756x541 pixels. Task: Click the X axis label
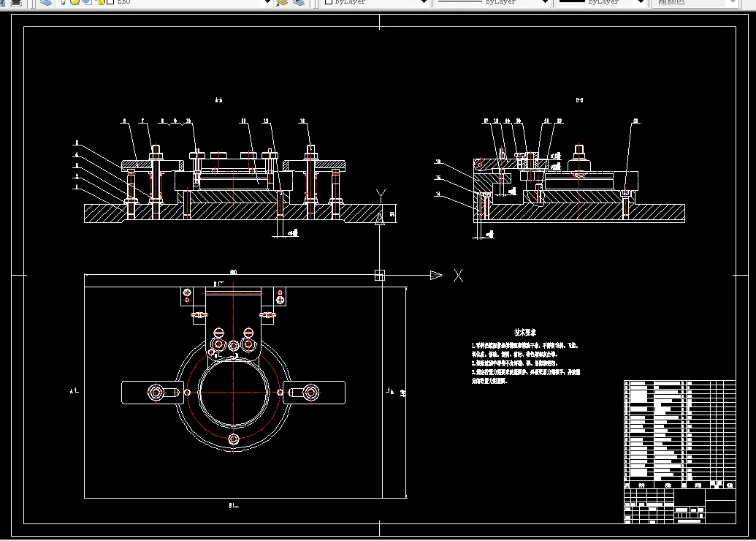click(x=458, y=276)
